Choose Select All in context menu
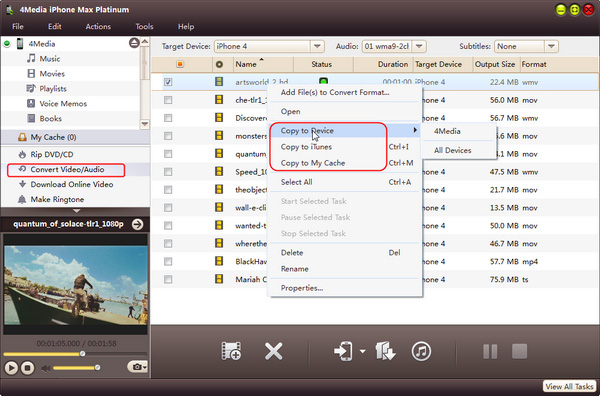Viewport: 600px width, 396px height. tap(344, 182)
